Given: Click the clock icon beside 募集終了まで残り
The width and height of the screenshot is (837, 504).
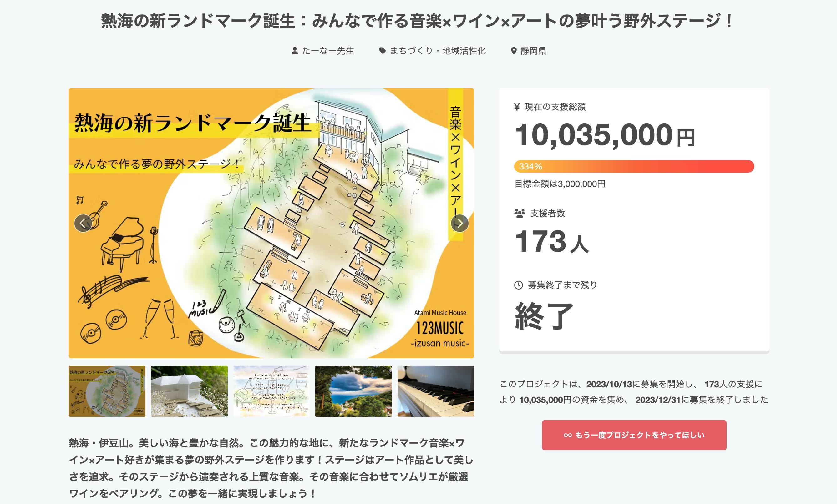Looking at the screenshot, I should 518,285.
